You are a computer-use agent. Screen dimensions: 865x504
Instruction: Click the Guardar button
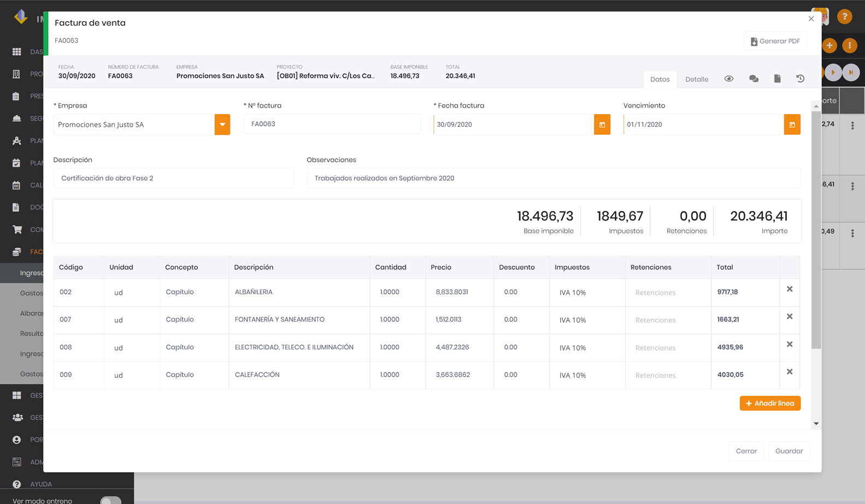pyautogui.click(x=789, y=451)
